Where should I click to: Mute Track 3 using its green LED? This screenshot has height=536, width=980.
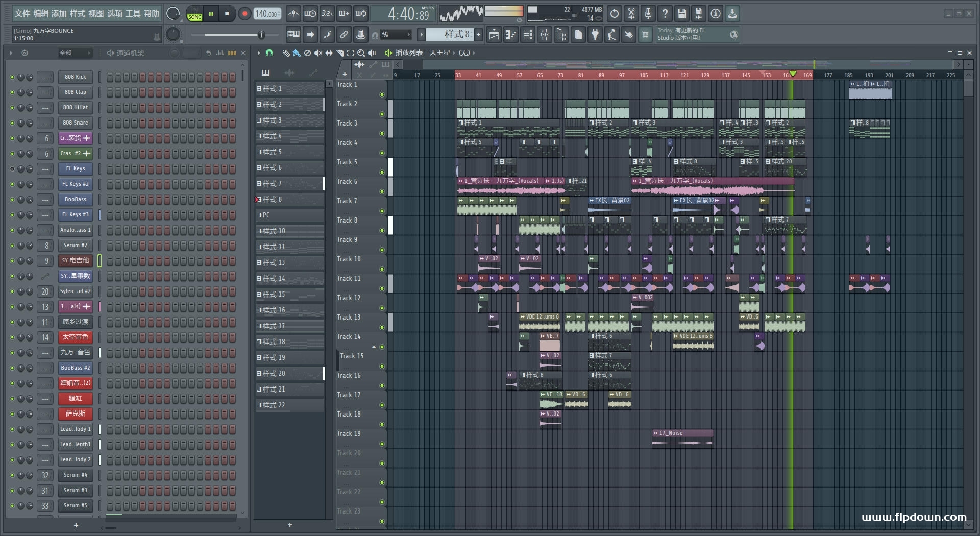point(382,134)
